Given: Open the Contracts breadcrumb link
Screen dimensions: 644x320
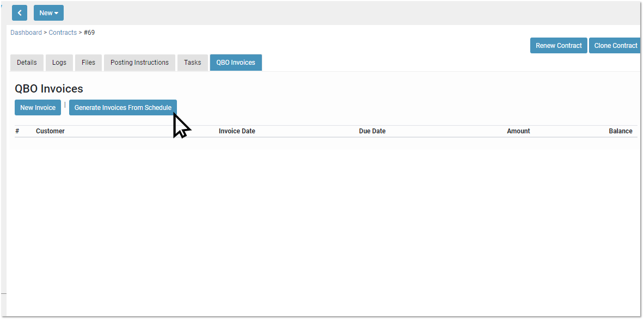Looking at the screenshot, I should (x=63, y=33).
